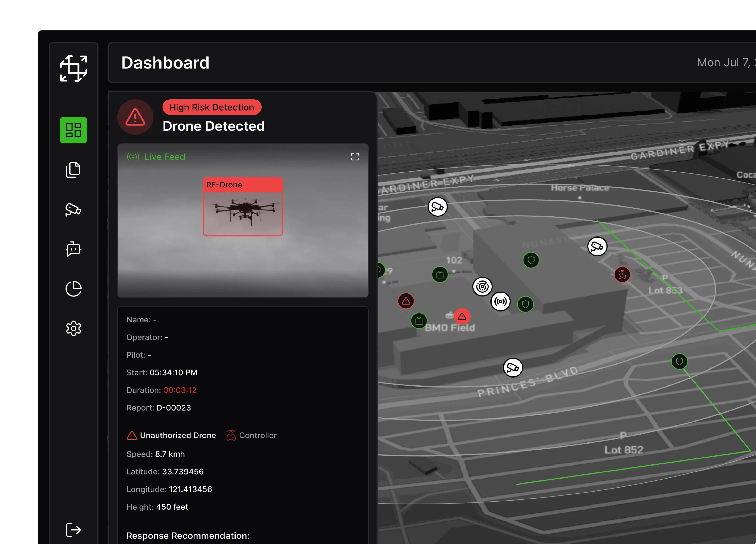Click the app logo at sidebar top
This screenshot has width=756, height=544.
click(73, 68)
